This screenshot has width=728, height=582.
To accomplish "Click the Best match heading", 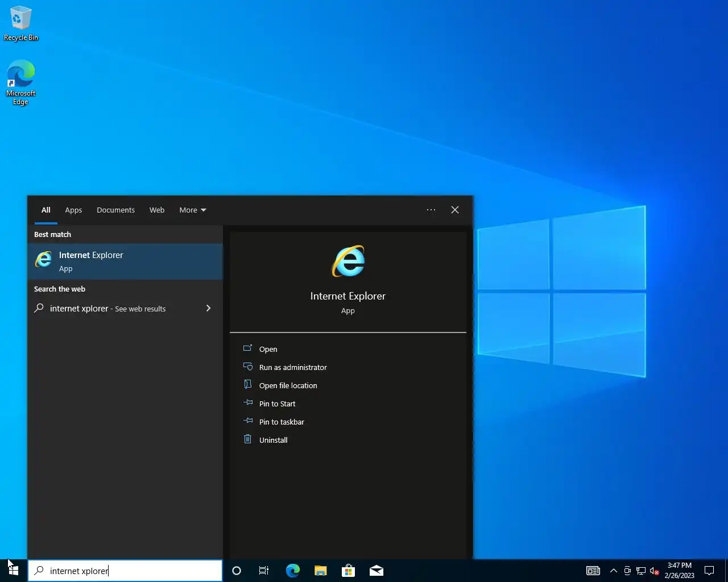I will tap(52, 234).
